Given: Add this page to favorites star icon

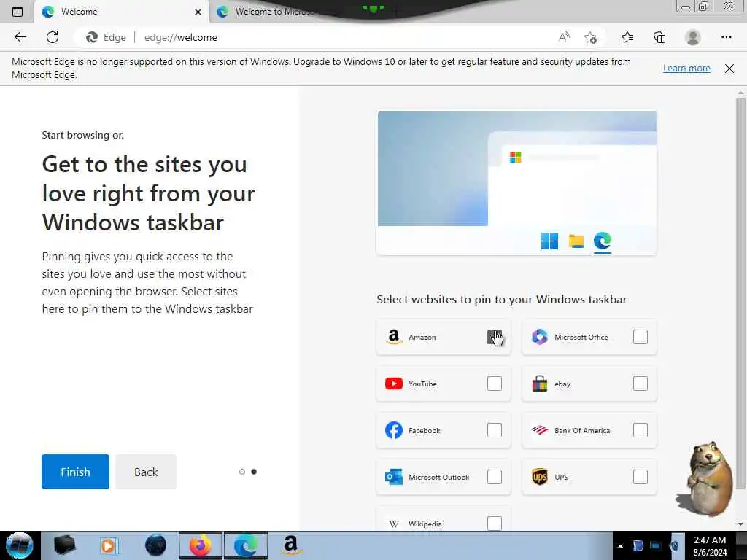Looking at the screenshot, I should pos(591,37).
